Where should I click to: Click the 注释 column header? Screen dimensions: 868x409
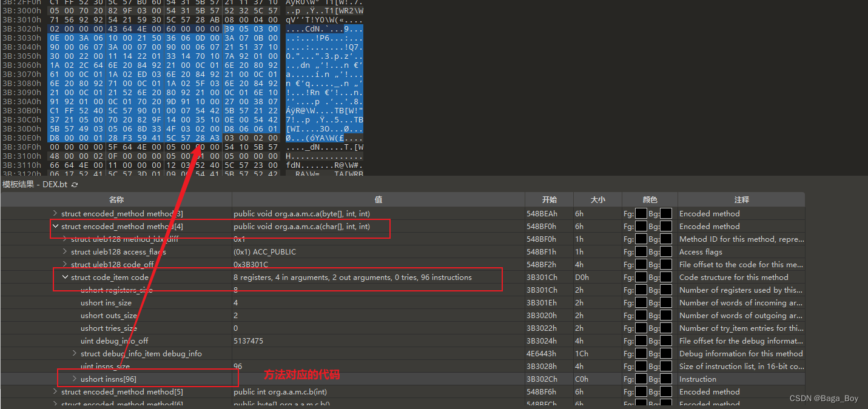click(x=741, y=199)
